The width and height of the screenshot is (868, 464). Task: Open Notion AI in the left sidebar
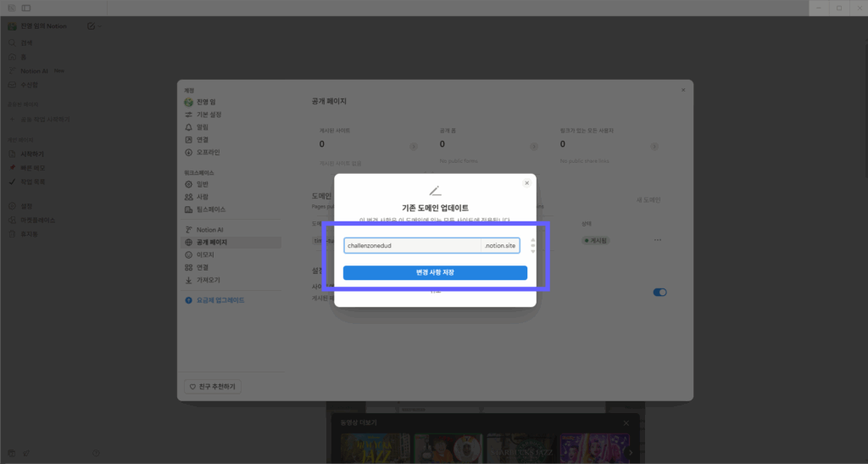click(x=34, y=71)
